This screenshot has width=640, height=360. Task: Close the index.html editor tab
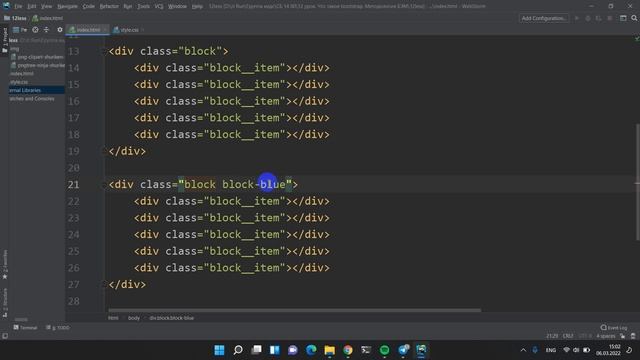[x=105, y=30]
